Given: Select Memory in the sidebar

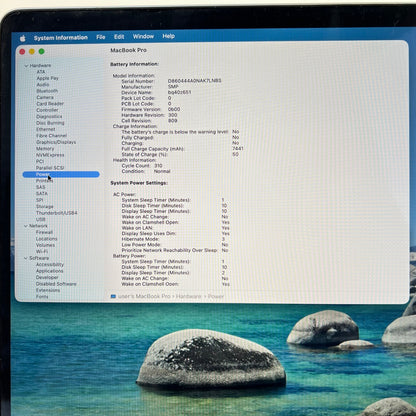Looking at the screenshot, I should (45, 149).
